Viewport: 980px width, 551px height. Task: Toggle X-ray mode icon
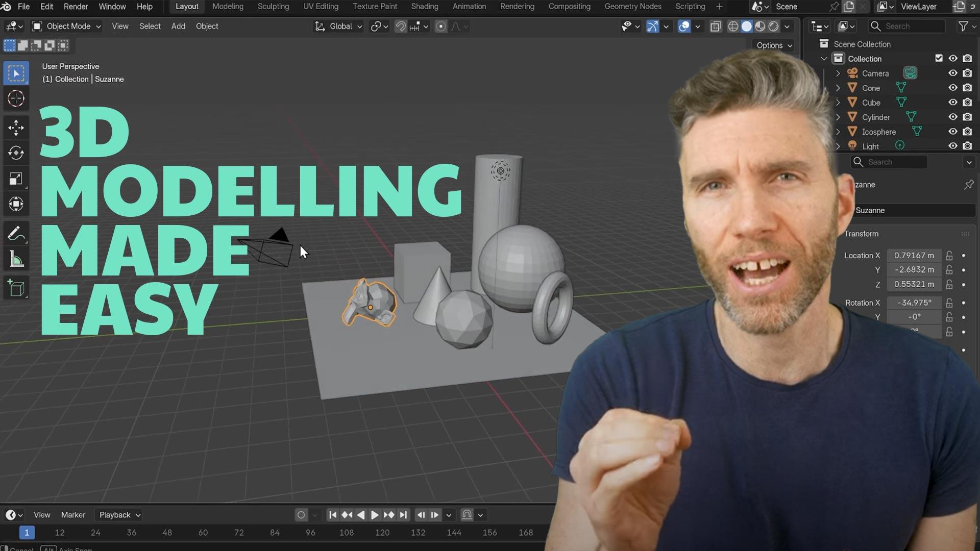click(x=716, y=27)
